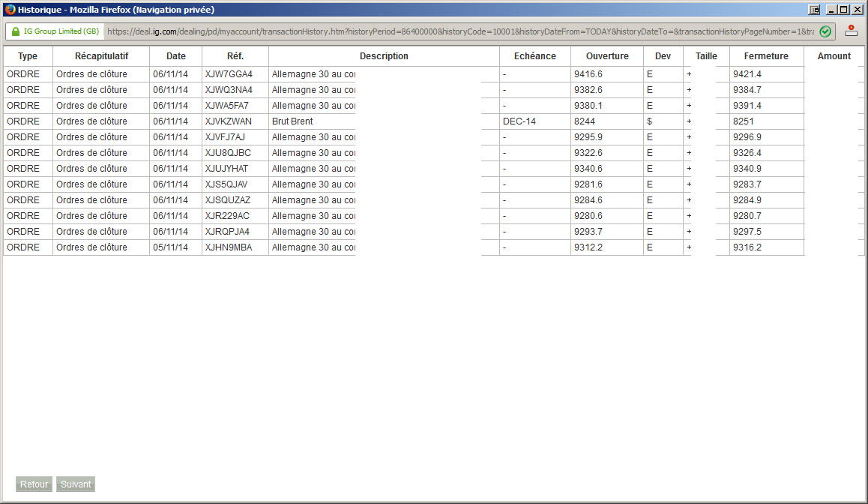Image resolution: width=868 pixels, height=504 pixels.
Task: Click closing price 9340.9
Action: pyautogui.click(x=747, y=169)
